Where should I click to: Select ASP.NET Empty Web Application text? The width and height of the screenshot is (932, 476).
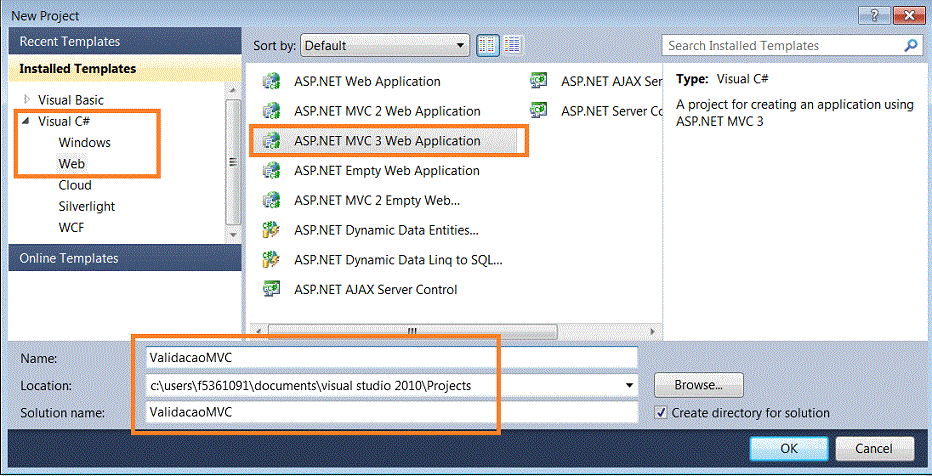(386, 171)
